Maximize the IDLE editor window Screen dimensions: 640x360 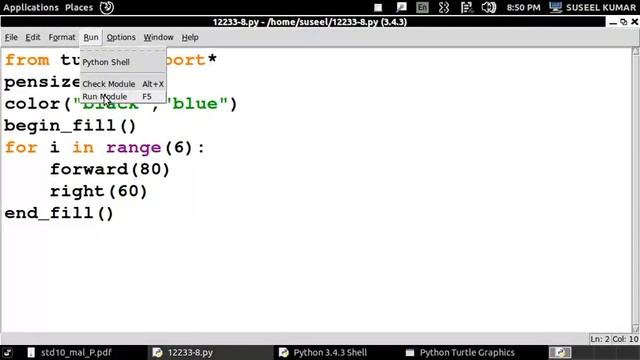[x=624, y=22]
